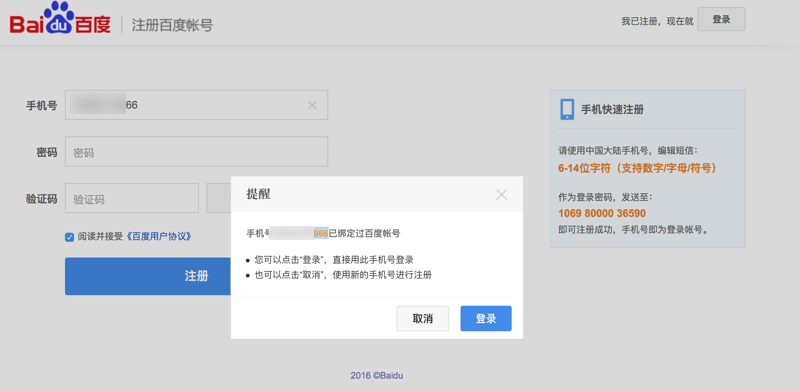Click the 验证码 verification code field

[132, 199]
